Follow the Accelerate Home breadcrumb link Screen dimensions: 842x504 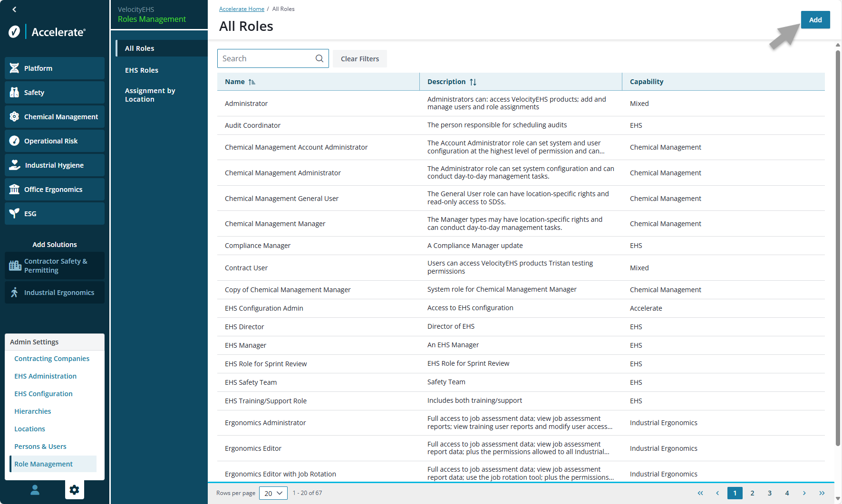242,9
